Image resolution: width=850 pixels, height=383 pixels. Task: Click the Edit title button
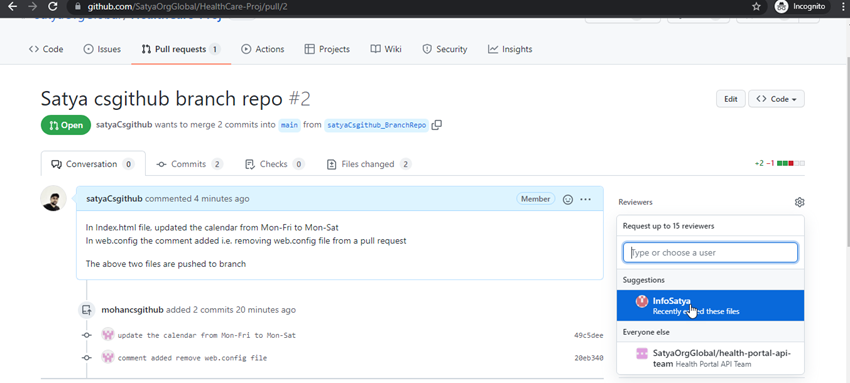pos(731,99)
